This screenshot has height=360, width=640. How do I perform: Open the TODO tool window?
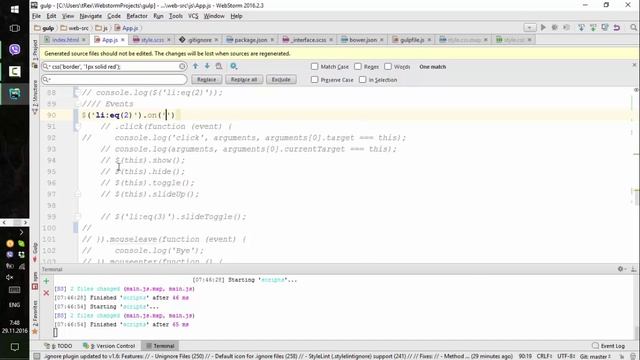pos(58,346)
